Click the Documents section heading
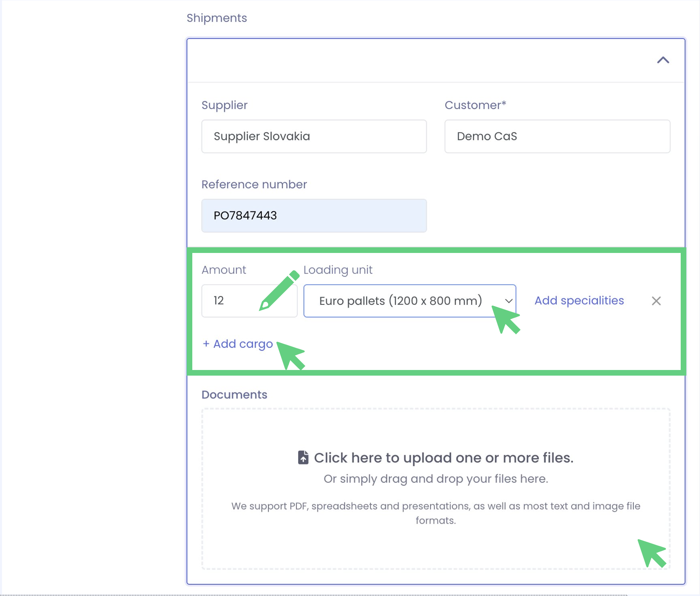700x596 pixels. (234, 395)
